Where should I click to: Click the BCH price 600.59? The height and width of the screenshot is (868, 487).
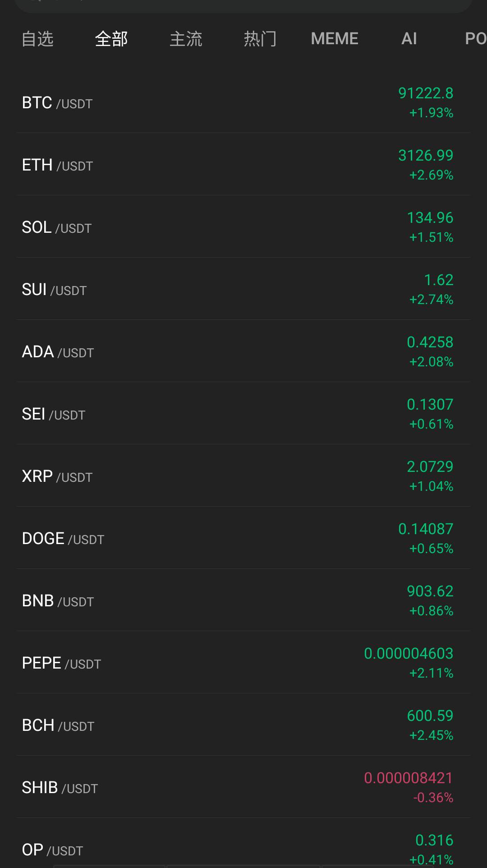(x=430, y=716)
